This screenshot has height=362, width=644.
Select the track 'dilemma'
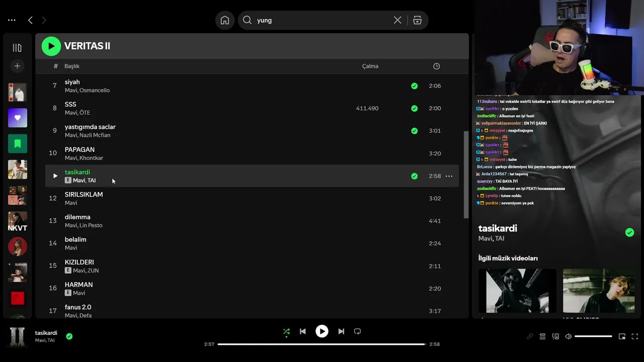77,217
